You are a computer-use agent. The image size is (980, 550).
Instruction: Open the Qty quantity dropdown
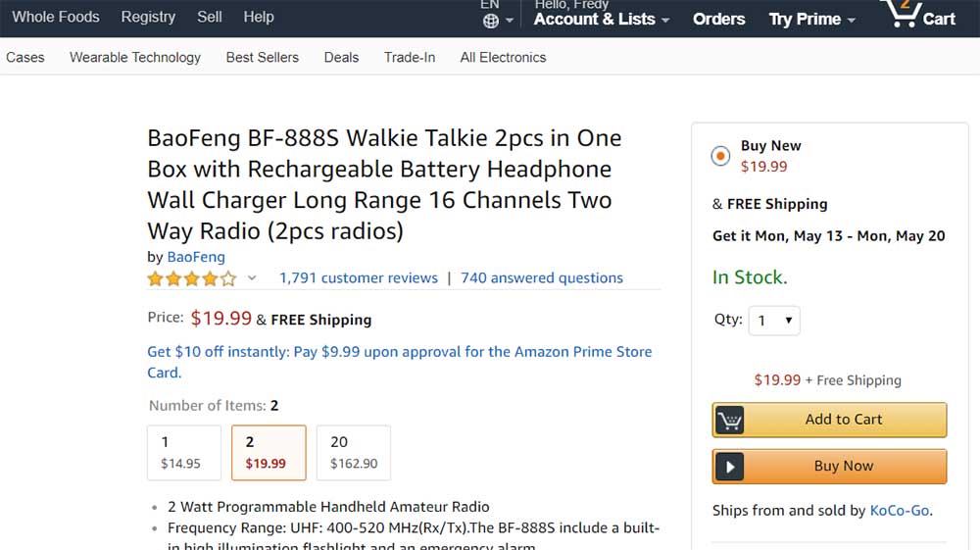(774, 321)
